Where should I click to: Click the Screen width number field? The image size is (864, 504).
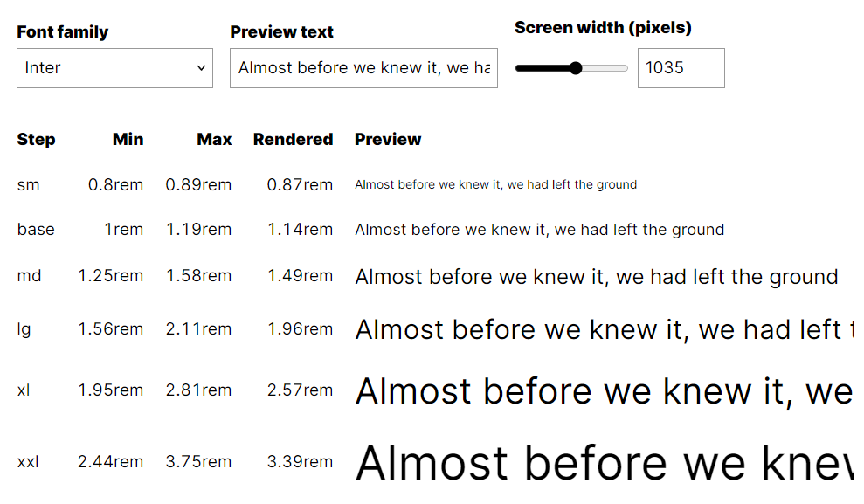click(x=681, y=68)
